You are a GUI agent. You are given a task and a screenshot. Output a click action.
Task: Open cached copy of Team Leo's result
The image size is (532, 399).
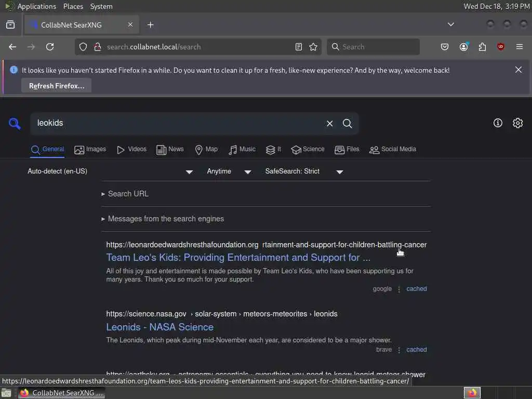[x=416, y=289]
